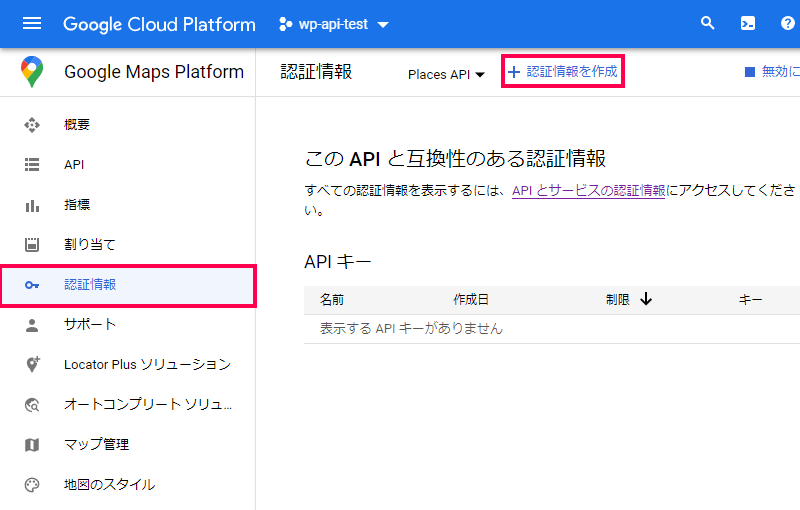This screenshot has width=800, height=510.
Task: Go to サポート in the sidebar
Action: coord(90,325)
